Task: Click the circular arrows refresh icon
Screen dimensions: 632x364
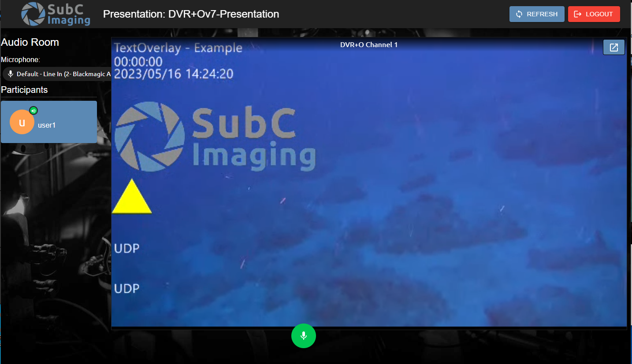Action: [x=519, y=14]
